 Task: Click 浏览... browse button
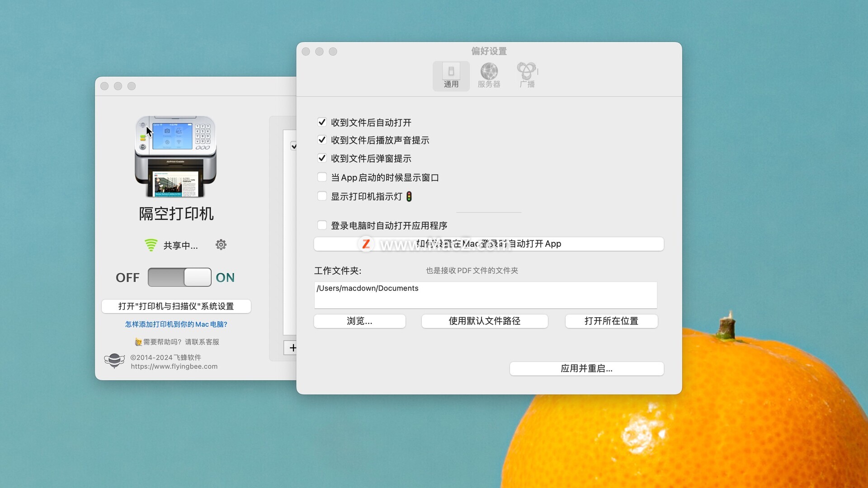tap(359, 321)
